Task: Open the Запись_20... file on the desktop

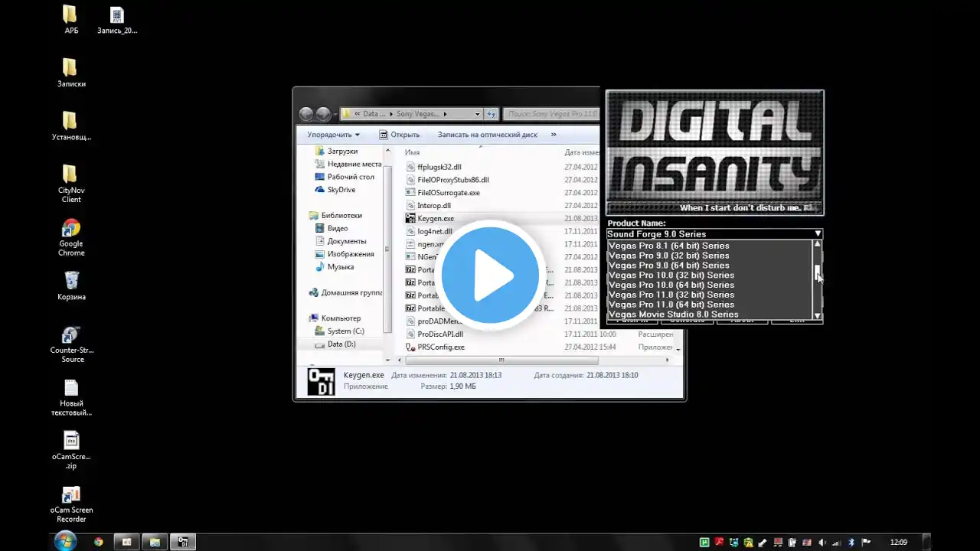Action: pos(117,20)
